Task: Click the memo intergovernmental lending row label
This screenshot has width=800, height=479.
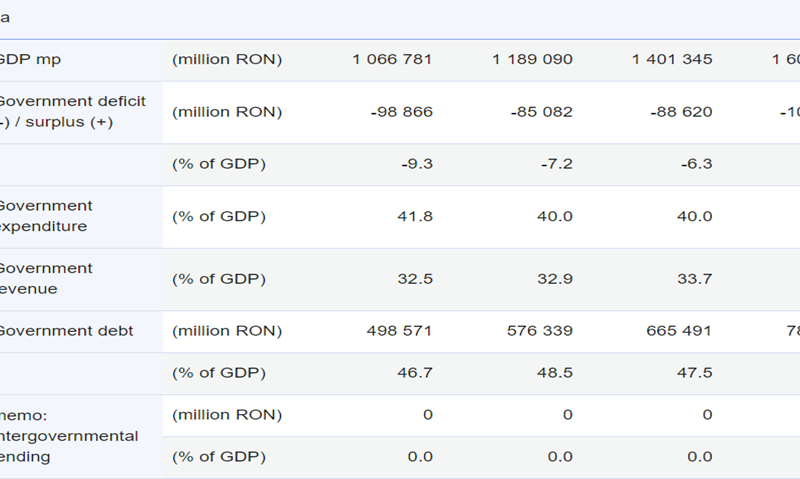Action: [x=66, y=436]
